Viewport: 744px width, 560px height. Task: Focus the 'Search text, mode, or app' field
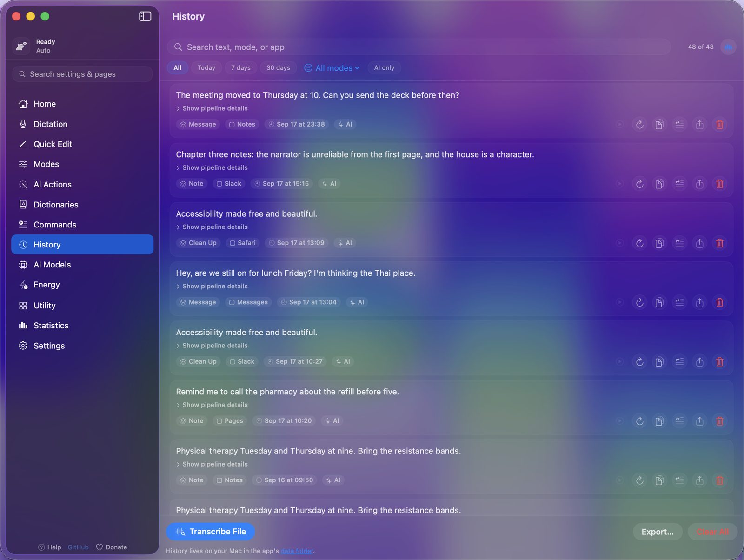click(418, 47)
